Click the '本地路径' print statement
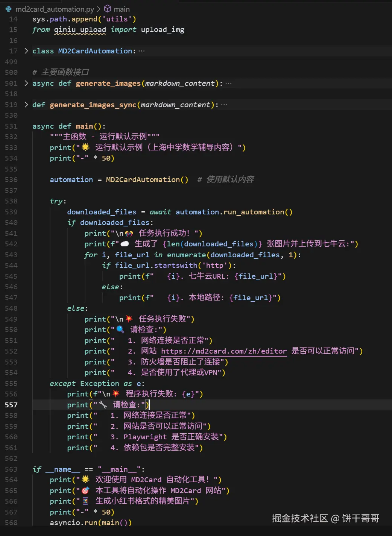 (x=200, y=298)
